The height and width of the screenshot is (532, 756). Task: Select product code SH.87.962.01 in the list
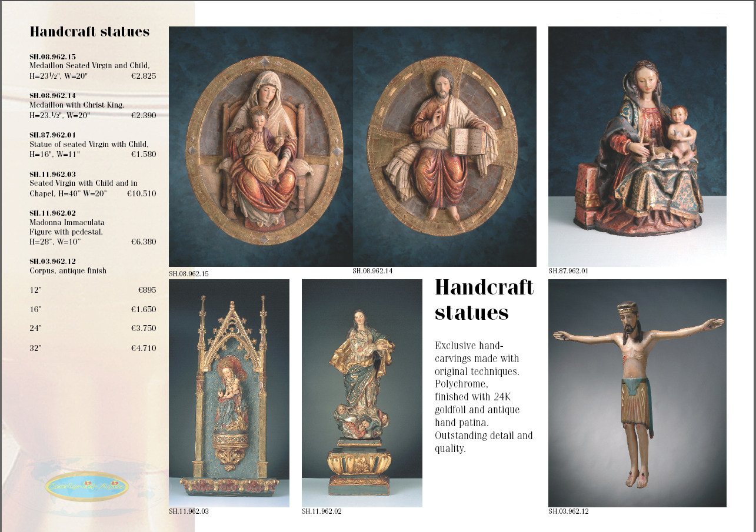tap(53, 135)
